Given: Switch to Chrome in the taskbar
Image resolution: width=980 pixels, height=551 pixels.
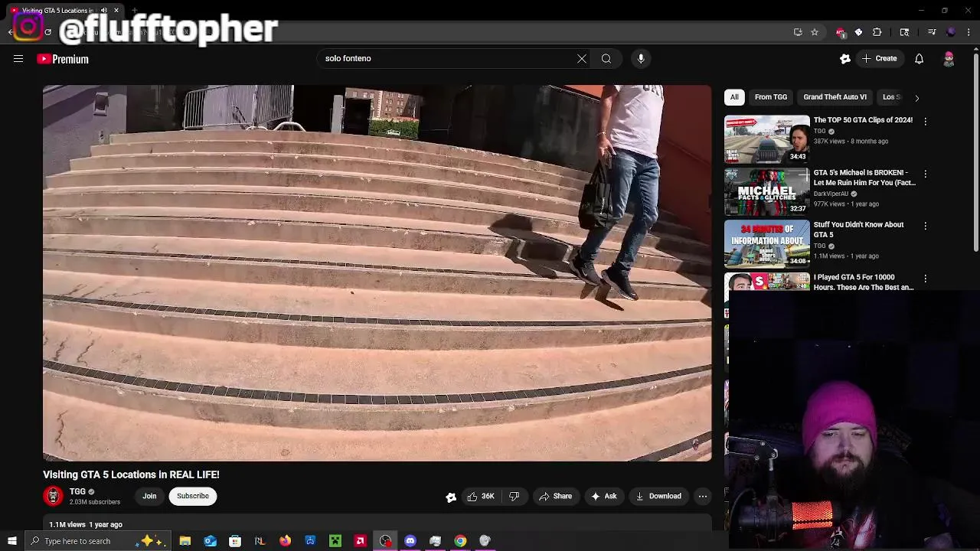Looking at the screenshot, I should (x=460, y=541).
